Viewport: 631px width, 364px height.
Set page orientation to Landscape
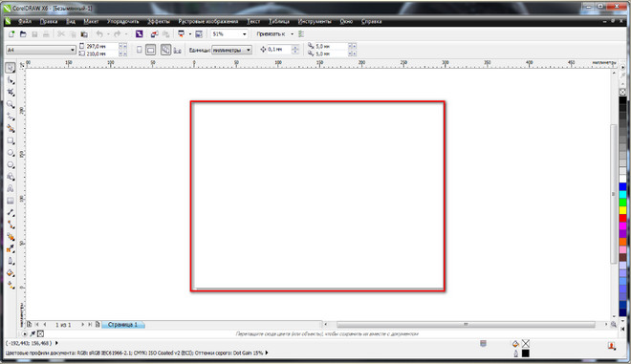(x=150, y=50)
